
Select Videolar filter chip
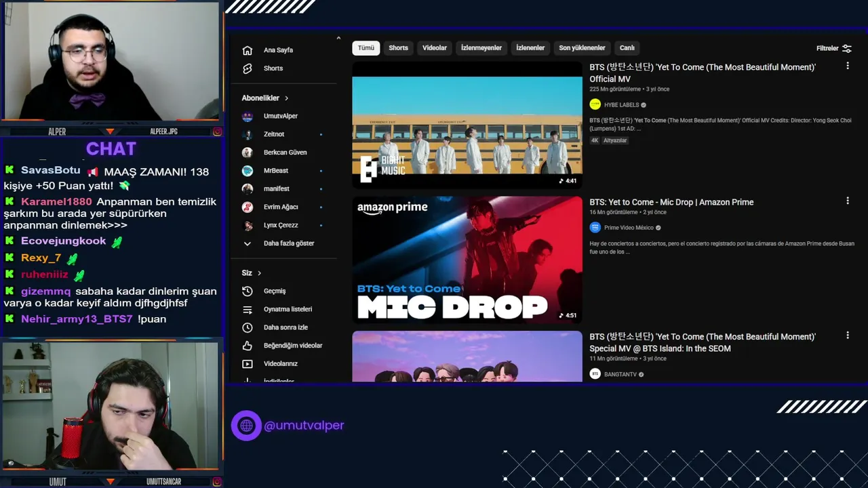[x=435, y=48]
